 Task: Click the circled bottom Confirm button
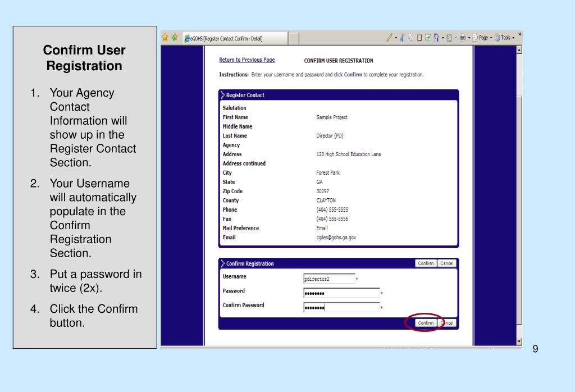tap(426, 323)
